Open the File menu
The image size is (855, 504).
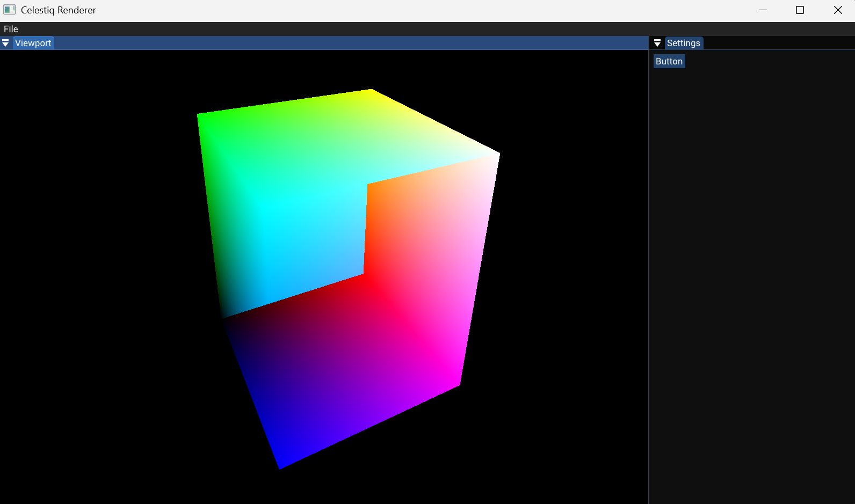11,29
